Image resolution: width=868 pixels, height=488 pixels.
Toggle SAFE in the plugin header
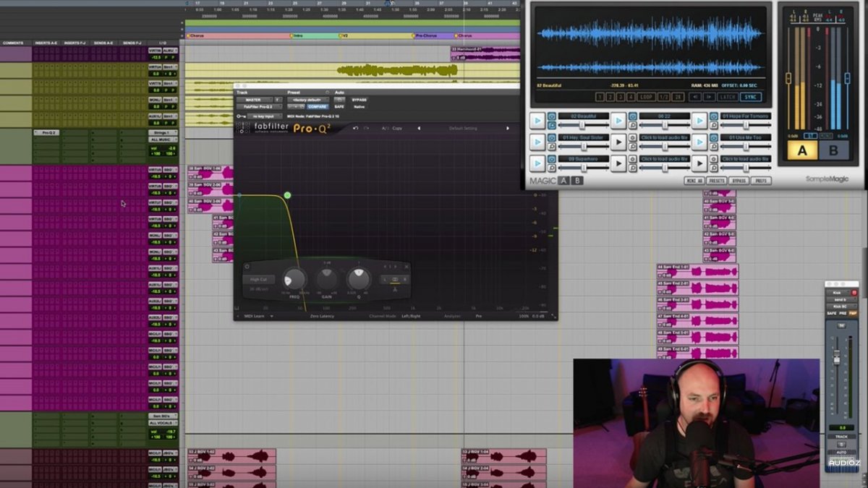pyautogui.click(x=339, y=107)
